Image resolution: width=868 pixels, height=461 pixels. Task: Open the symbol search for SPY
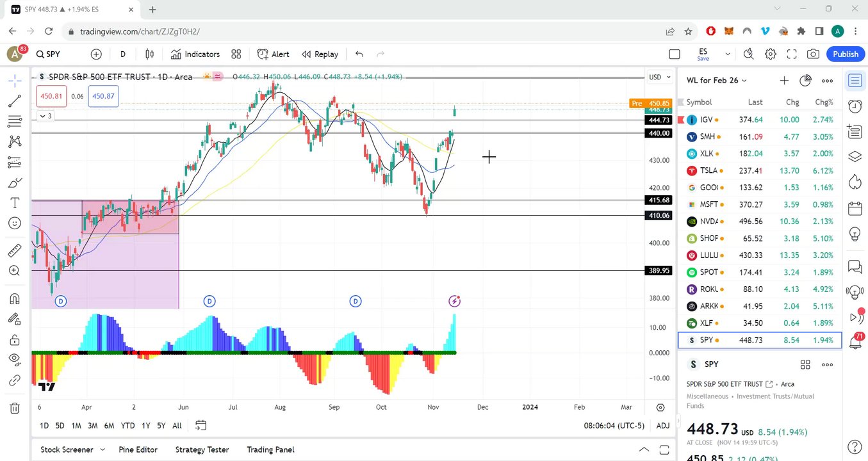pos(49,54)
